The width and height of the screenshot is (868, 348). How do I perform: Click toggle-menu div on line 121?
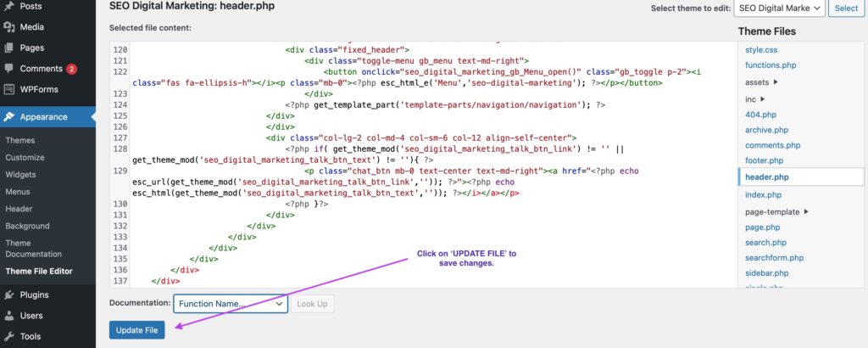click(417, 60)
